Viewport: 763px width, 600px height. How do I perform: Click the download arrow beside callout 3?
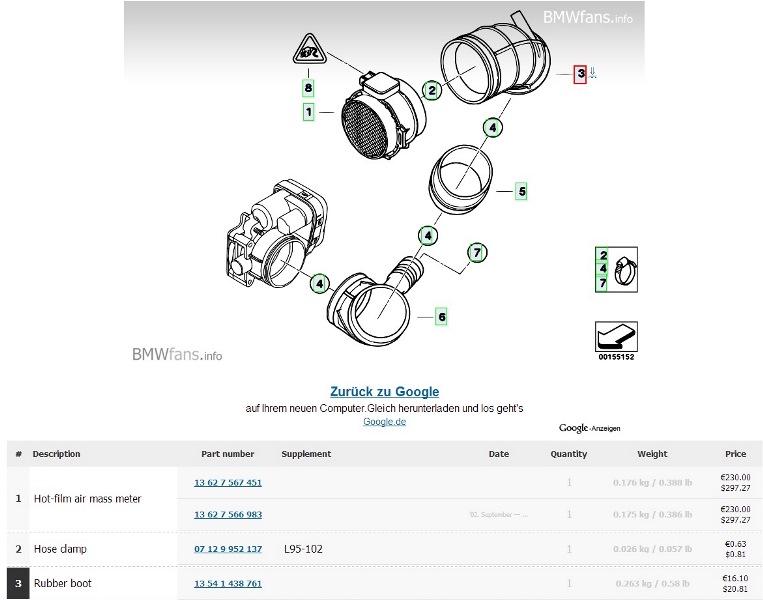592,73
